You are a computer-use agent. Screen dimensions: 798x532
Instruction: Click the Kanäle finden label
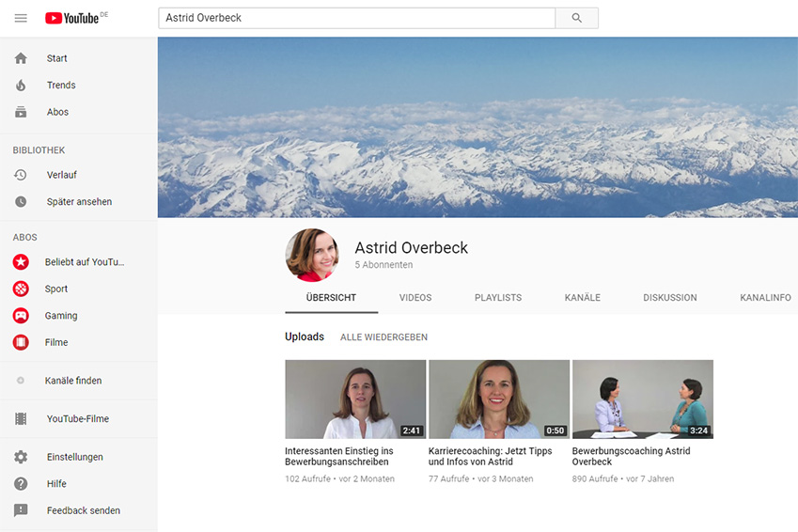click(73, 381)
